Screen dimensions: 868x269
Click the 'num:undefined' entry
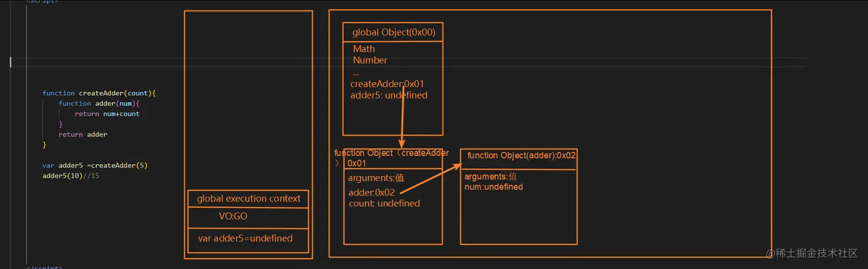494,187
